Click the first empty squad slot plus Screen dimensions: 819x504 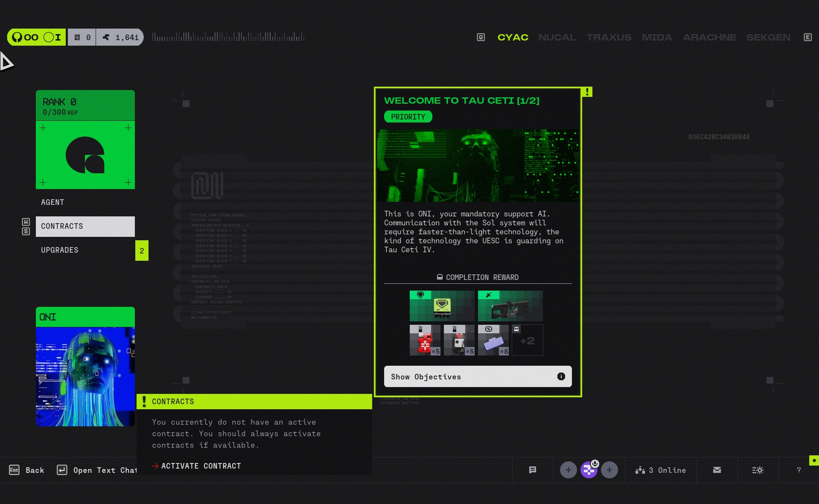coord(568,470)
